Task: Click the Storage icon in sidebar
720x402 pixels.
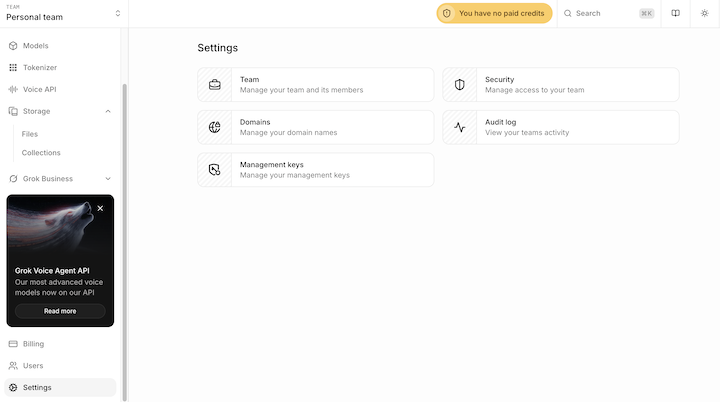Action: pyautogui.click(x=13, y=111)
